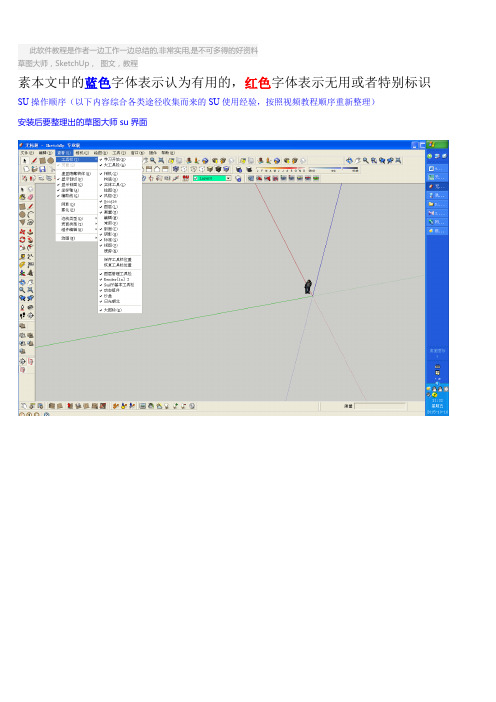The height and width of the screenshot is (702, 496).
Task: Expand the highlighted 工具栏(T) submenu item
Action: pyautogui.click(x=77, y=159)
